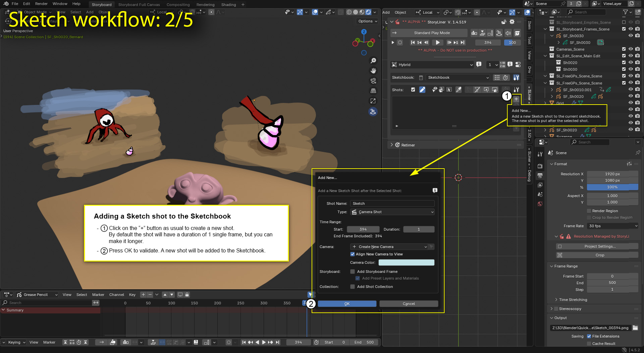Toggle the sound speaker icon in StoryLiner

click(x=508, y=33)
